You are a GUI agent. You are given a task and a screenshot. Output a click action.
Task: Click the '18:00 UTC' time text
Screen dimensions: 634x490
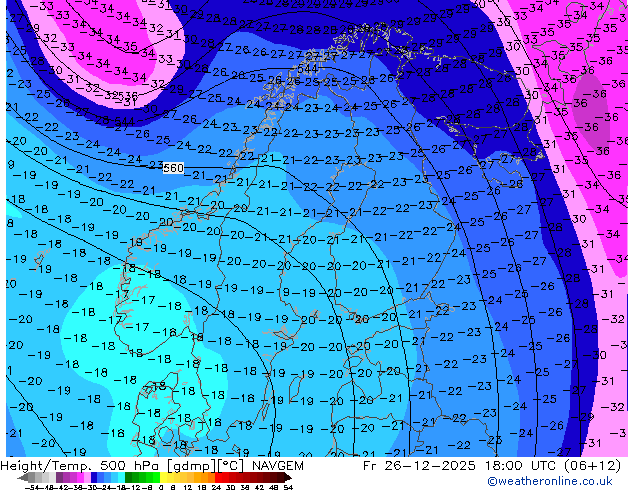tap(522, 466)
